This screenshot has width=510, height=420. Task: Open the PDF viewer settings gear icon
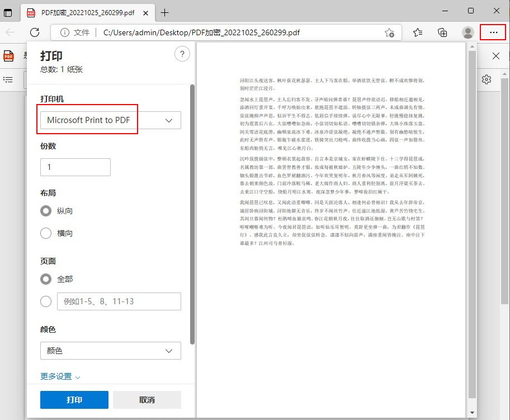tap(486, 79)
